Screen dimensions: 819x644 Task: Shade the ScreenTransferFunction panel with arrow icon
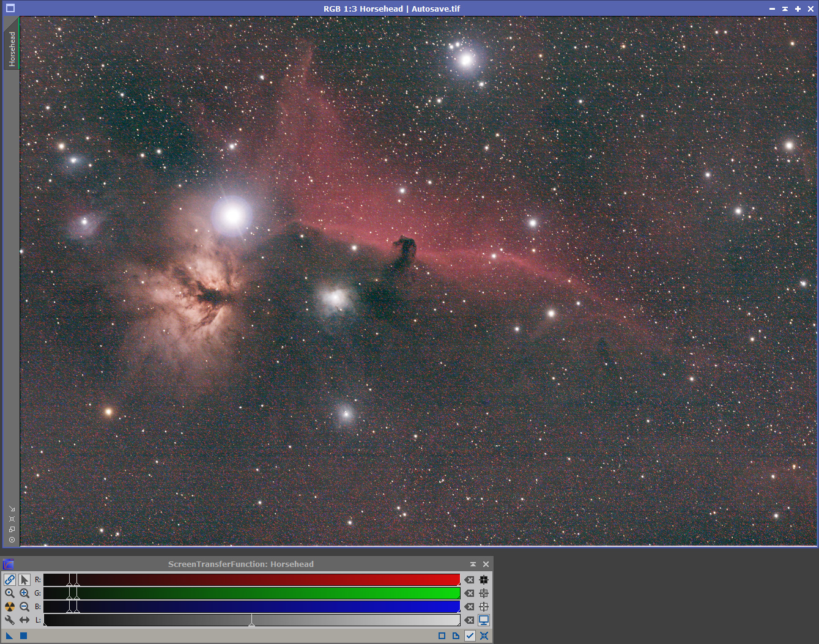pyautogui.click(x=473, y=564)
